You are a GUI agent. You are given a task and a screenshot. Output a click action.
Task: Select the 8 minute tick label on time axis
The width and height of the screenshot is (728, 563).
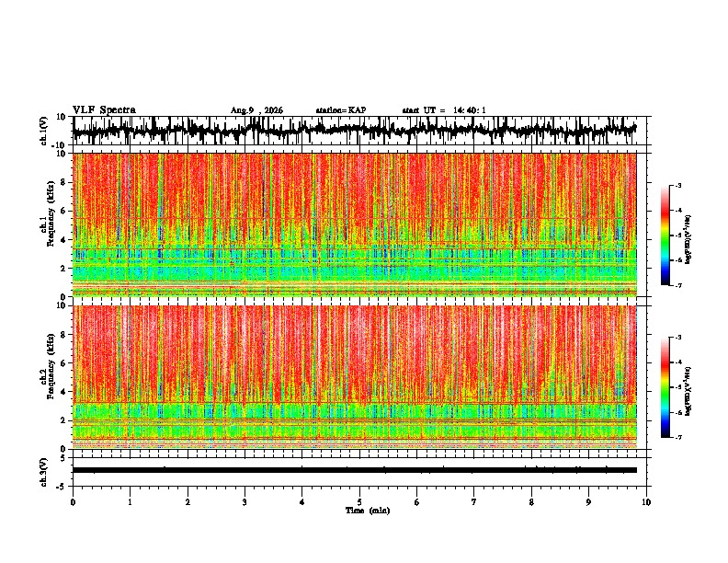point(531,502)
